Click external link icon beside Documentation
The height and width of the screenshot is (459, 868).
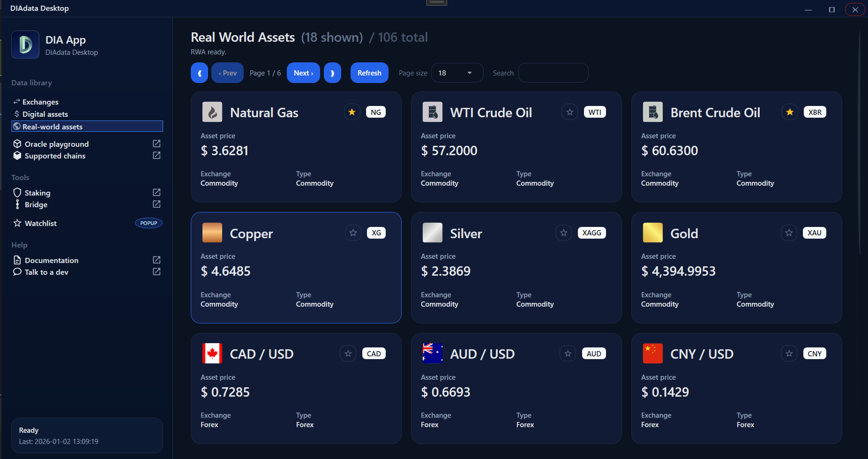(x=157, y=260)
